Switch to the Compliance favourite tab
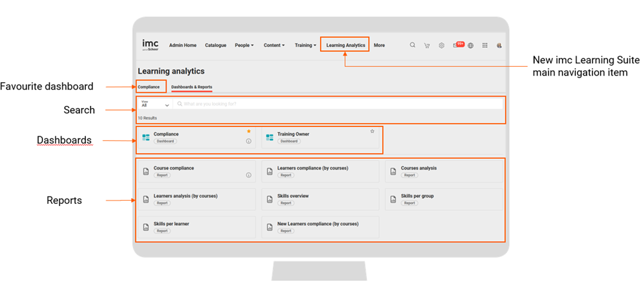The image size is (644, 292). pyautogui.click(x=149, y=87)
